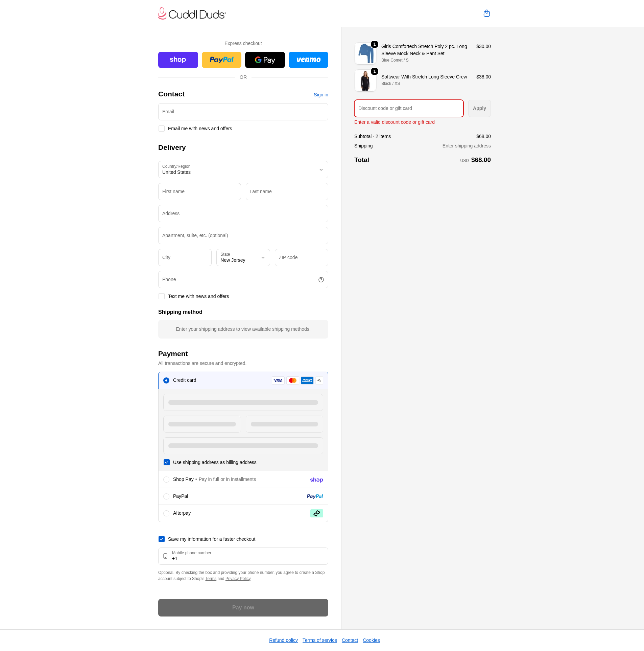This screenshot has width=644, height=651.
Task: Select the Afterpay payment option
Action: [x=166, y=513]
